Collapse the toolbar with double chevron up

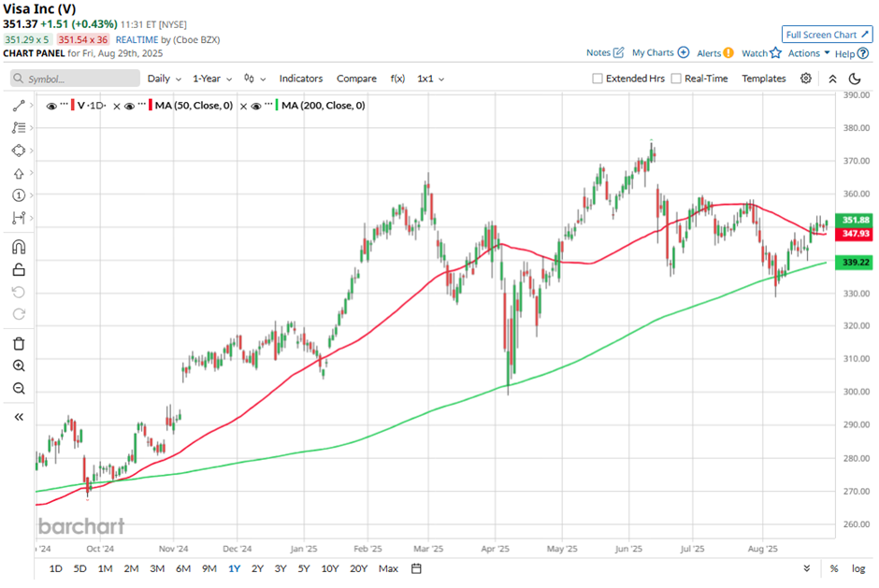(832, 79)
